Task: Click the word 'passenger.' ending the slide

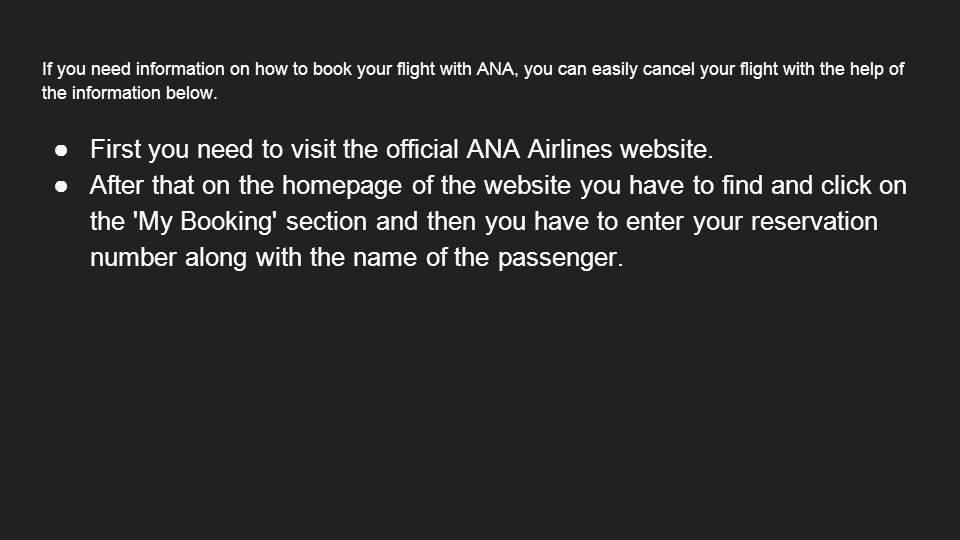Action: click(x=560, y=259)
